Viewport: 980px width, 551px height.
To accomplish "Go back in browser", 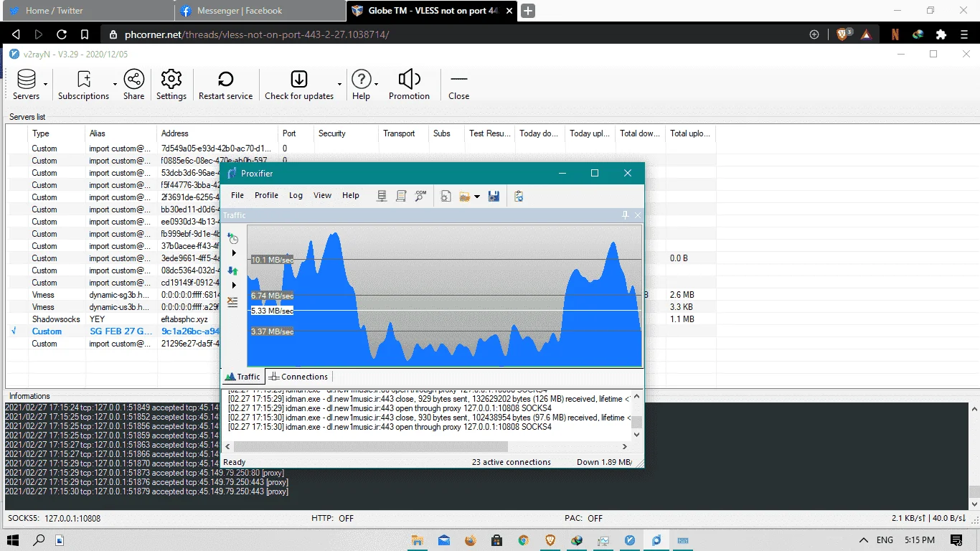I will pyautogui.click(x=16, y=34).
